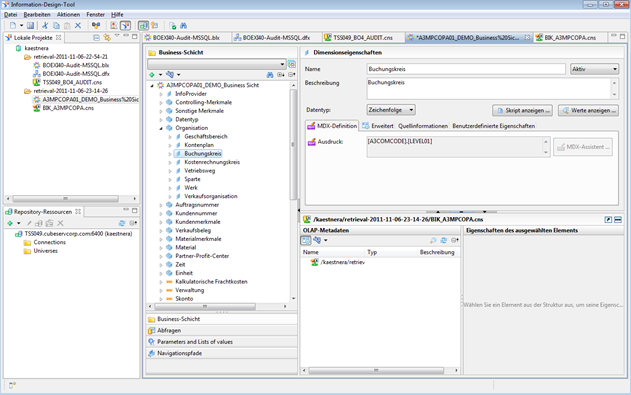Expand the Zeit folder
The height and width of the screenshot is (395, 631).
pyautogui.click(x=161, y=265)
